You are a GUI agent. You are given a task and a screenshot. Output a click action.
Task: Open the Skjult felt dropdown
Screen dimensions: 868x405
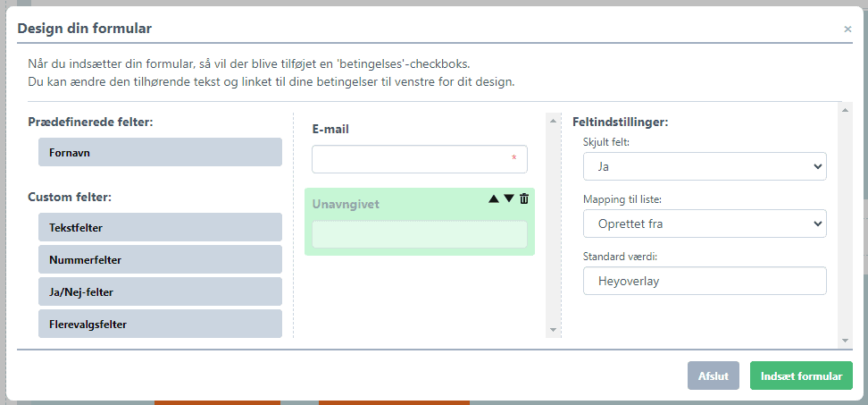click(705, 166)
